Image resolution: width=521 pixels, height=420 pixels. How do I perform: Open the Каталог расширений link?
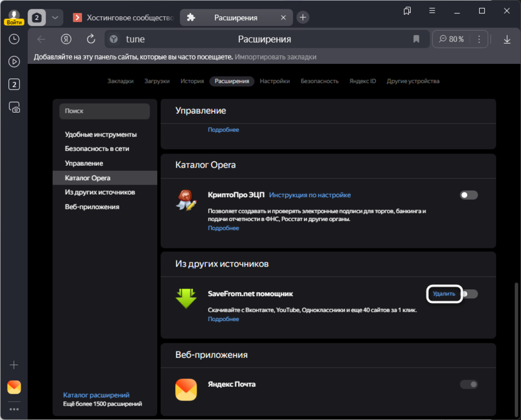pos(96,395)
